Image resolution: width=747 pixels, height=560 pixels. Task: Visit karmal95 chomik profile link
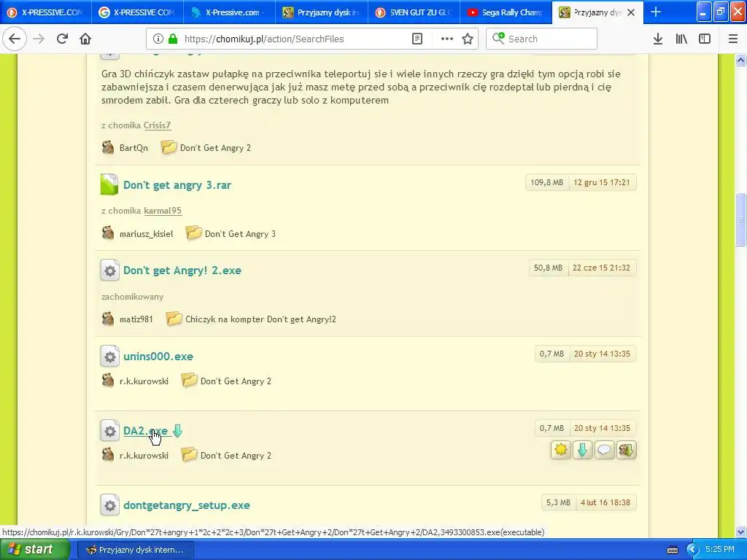click(x=163, y=211)
